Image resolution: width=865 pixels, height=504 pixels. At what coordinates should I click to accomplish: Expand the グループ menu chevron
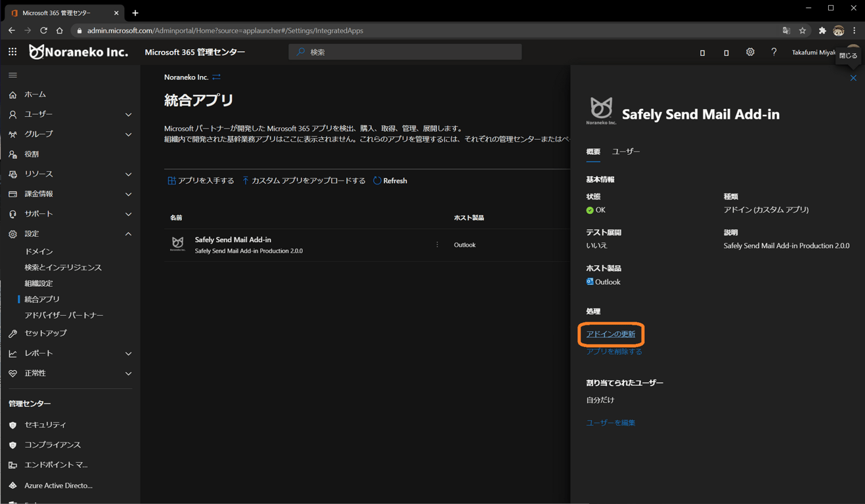coord(128,134)
